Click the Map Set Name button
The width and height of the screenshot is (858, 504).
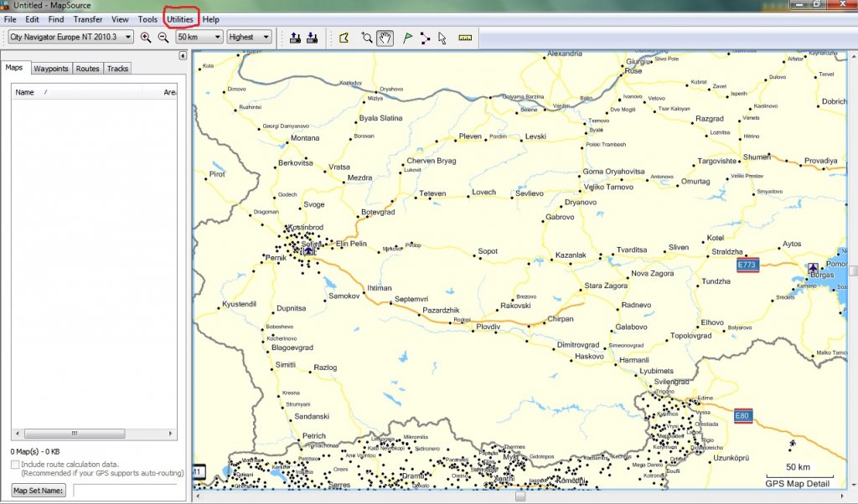tap(39, 491)
